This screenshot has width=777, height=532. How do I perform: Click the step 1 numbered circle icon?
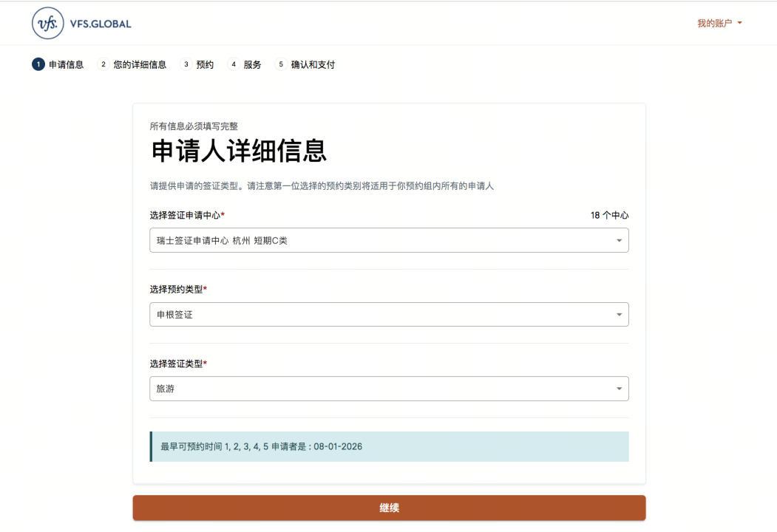pos(37,64)
